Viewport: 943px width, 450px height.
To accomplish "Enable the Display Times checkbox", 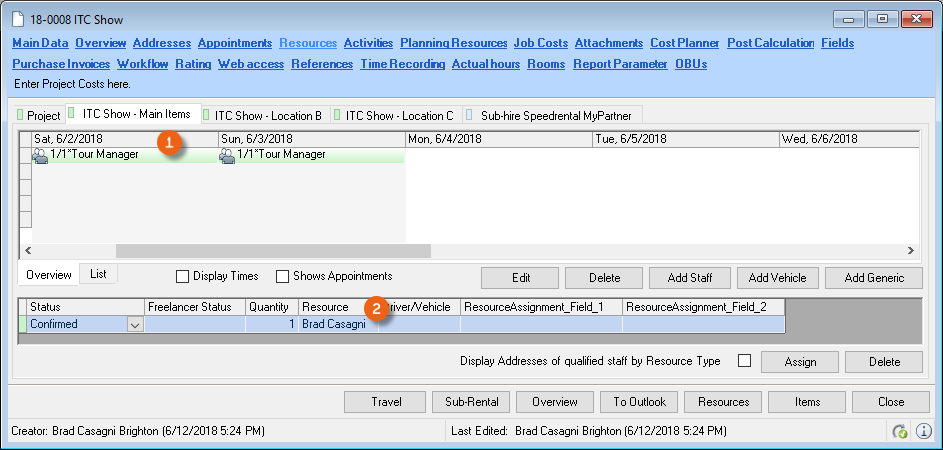I will [x=182, y=276].
